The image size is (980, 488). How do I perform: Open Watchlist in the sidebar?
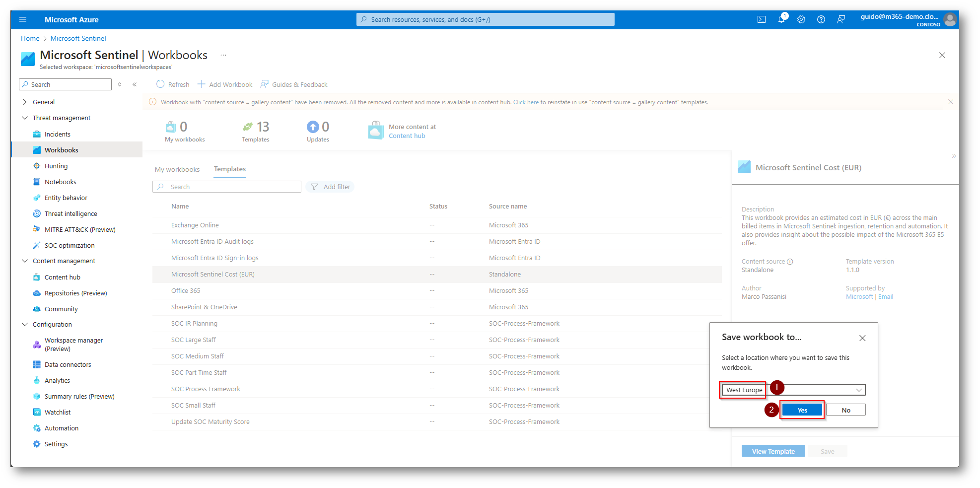pyautogui.click(x=58, y=412)
